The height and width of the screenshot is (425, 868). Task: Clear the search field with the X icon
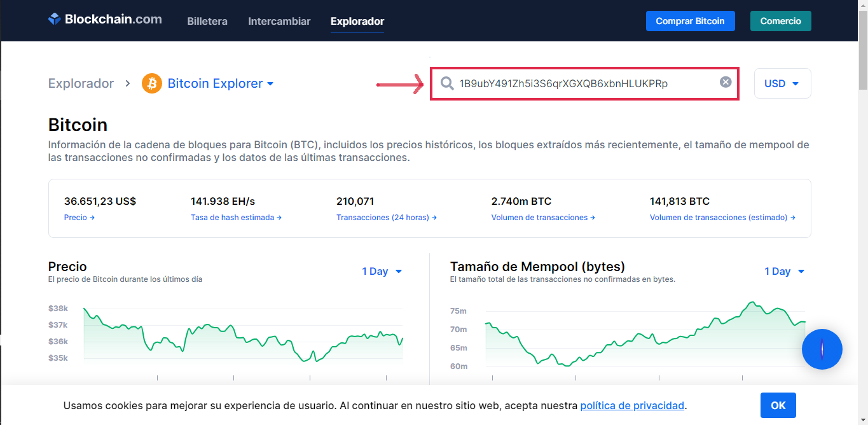726,82
